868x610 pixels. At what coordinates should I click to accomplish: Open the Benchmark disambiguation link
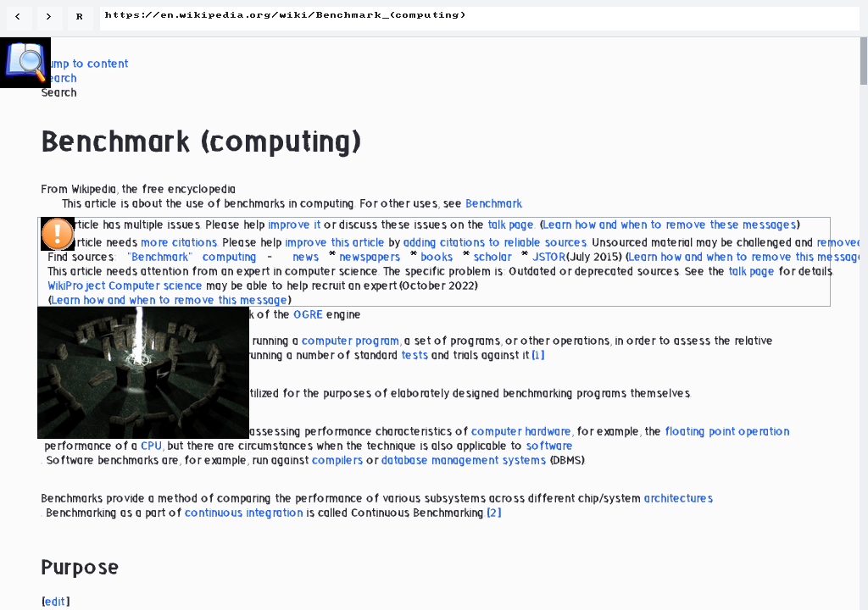tap(494, 203)
